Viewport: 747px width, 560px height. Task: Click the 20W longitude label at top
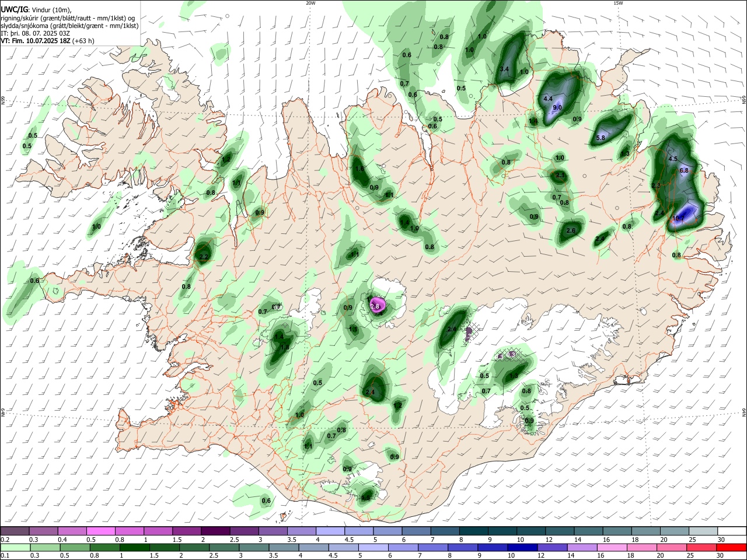pyautogui.click(x=310, y=3)
